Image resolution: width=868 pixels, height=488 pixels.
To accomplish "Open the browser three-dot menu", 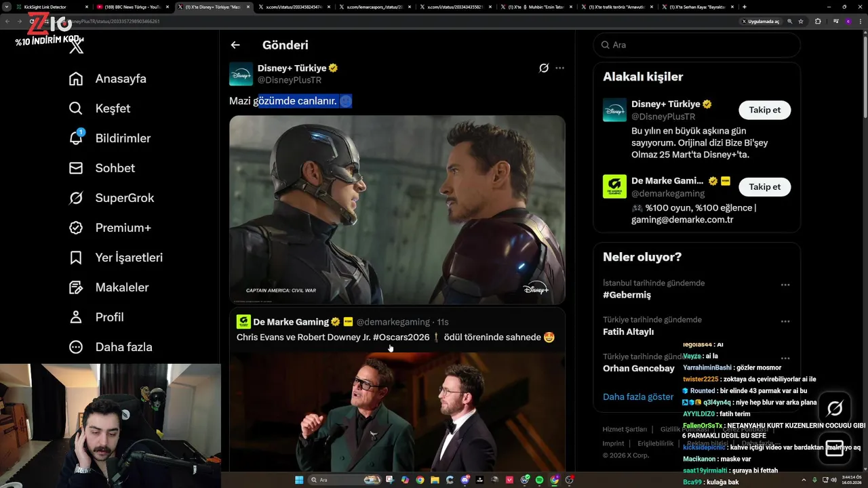I will pyautogui.click(x=861, y=21).
